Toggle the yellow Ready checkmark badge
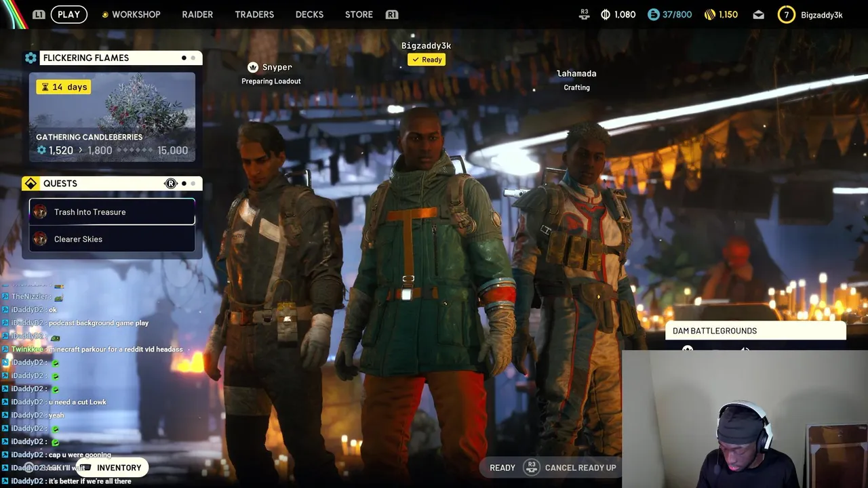 [426, 60]
